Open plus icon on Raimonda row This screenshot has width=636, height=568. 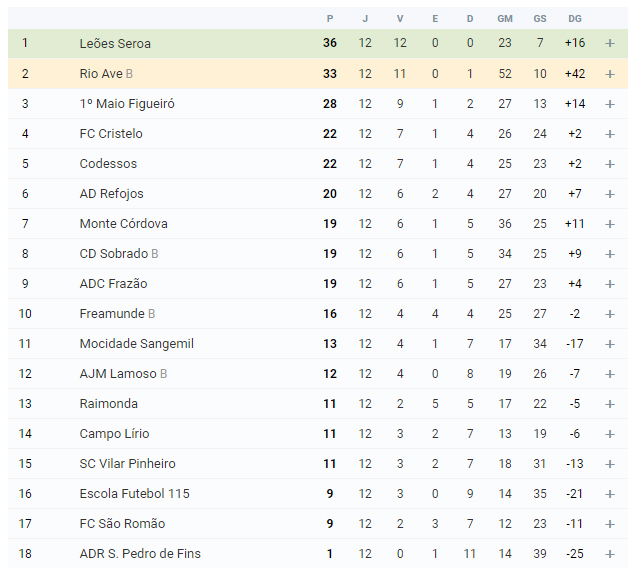610,404
